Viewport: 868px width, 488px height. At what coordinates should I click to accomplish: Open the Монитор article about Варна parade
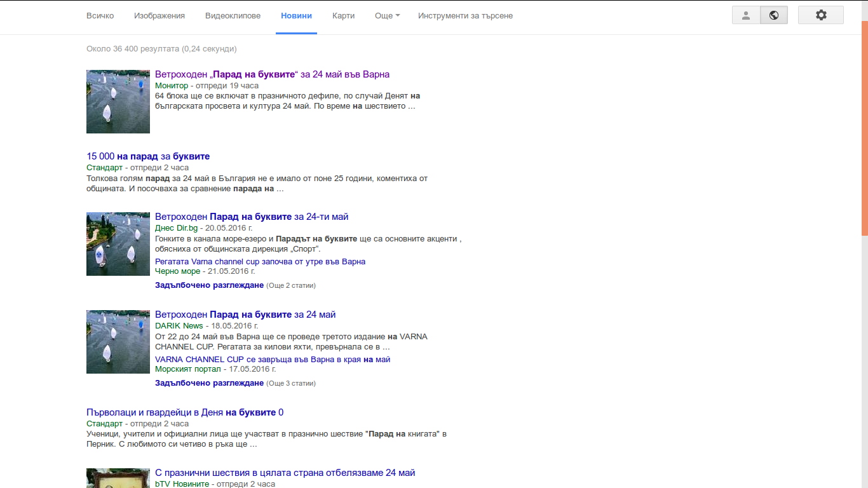pos(272,74)
